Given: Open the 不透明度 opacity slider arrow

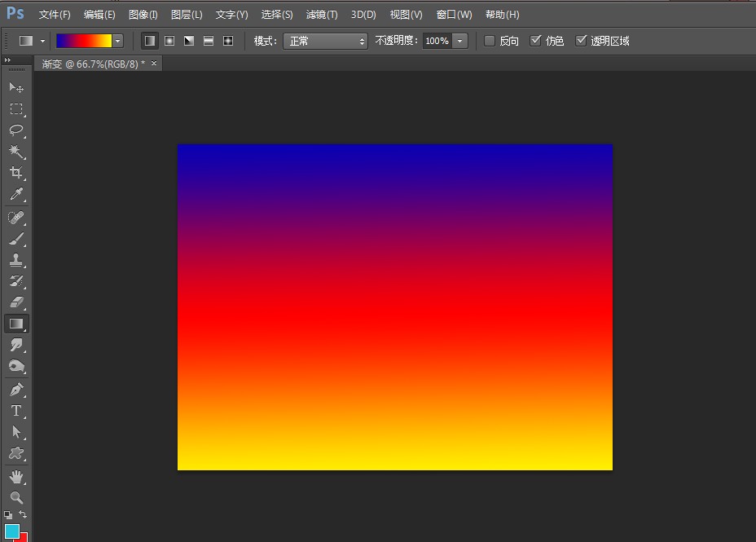Looking at the screenshot, I should (460, 41).
